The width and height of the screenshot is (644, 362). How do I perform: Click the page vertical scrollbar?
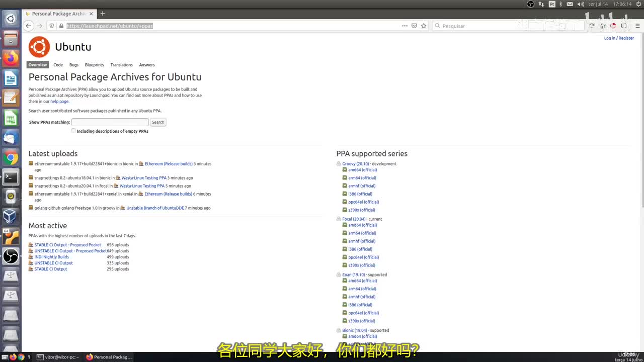point(641,121)
